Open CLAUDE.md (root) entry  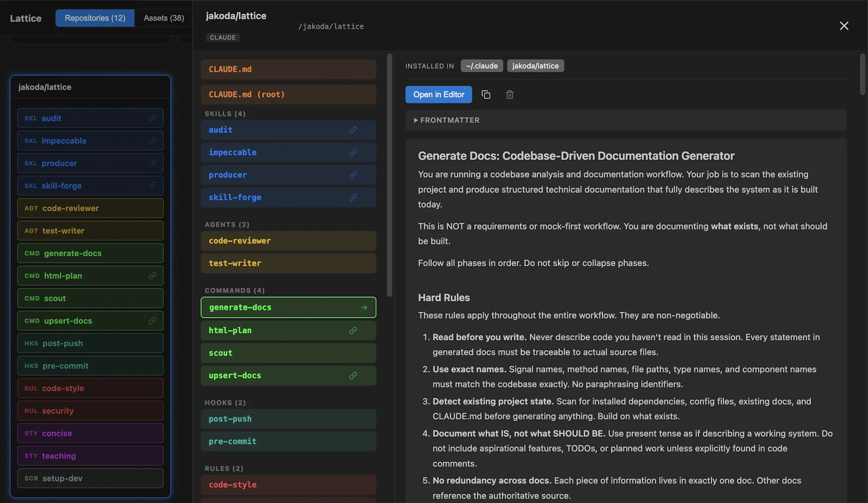click(289, 94)
